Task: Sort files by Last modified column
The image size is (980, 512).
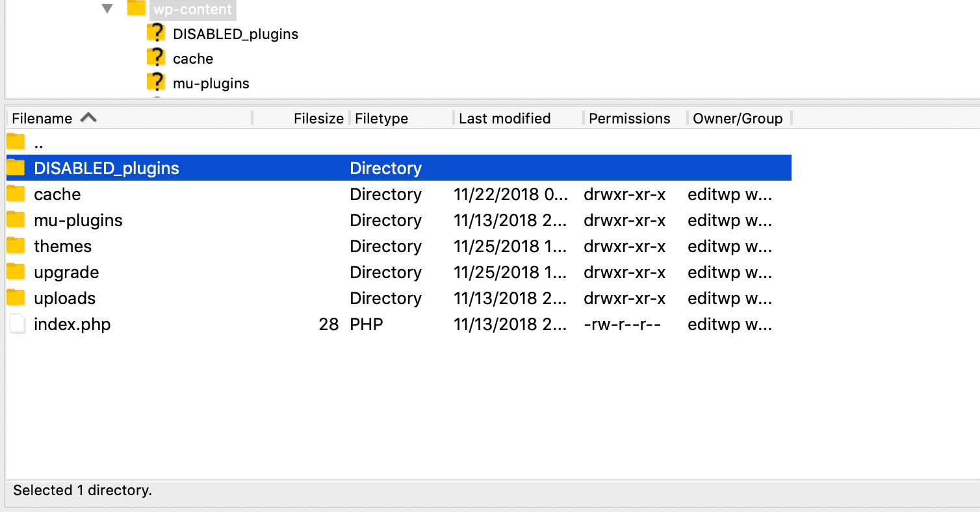Action: [504, 118]
